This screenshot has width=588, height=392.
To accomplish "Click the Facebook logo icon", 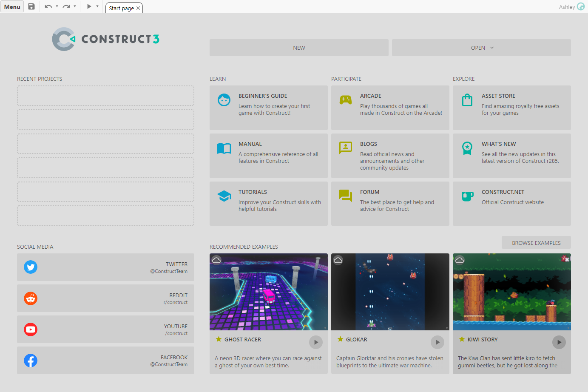I will 31,361.
